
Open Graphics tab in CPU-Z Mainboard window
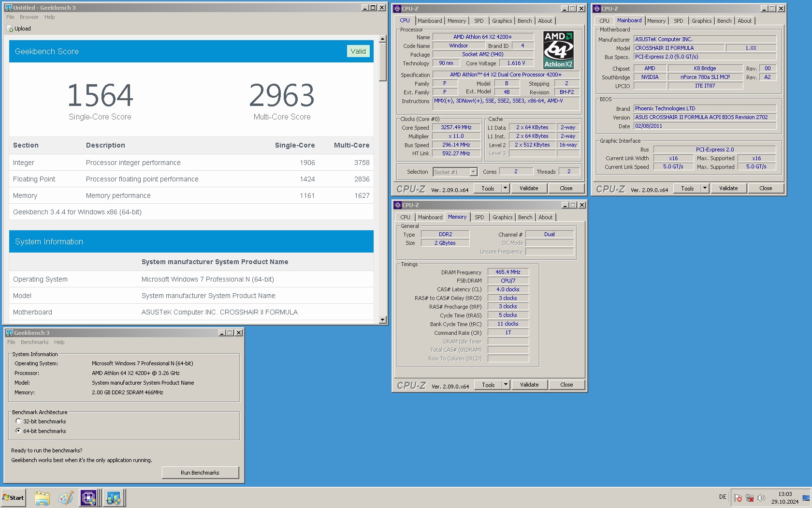701,21
